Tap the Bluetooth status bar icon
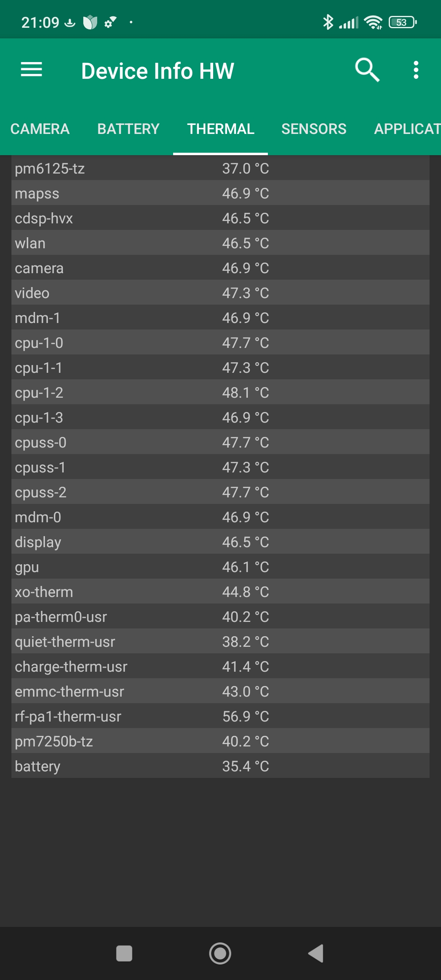This screenshot has height=980, width=441. [x=327, y=22]
